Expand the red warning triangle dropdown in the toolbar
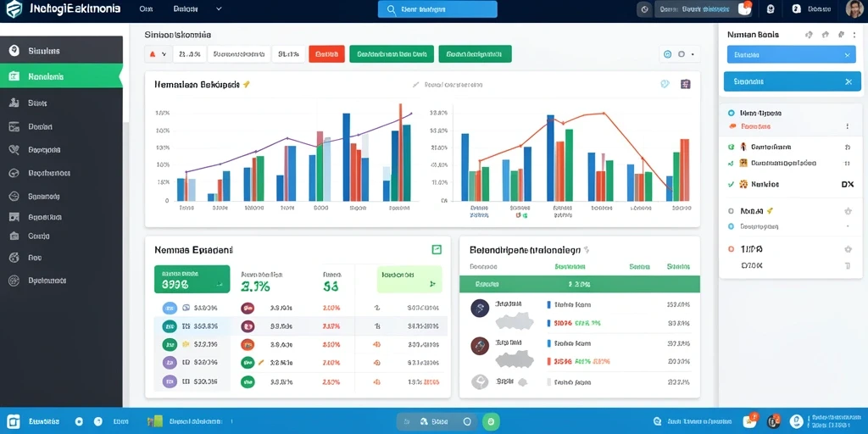Image resolution: width=868 pixels, height=434 pixels. tap(158, 54)
